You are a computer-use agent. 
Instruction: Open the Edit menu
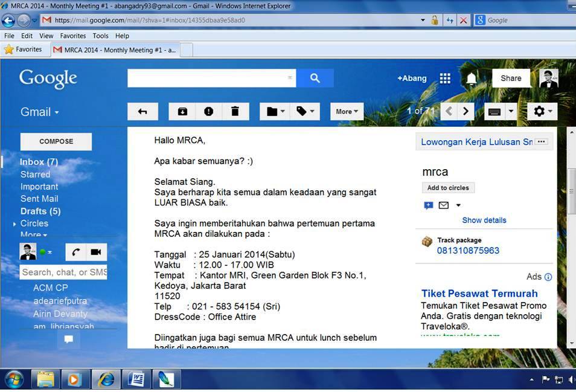27,36
